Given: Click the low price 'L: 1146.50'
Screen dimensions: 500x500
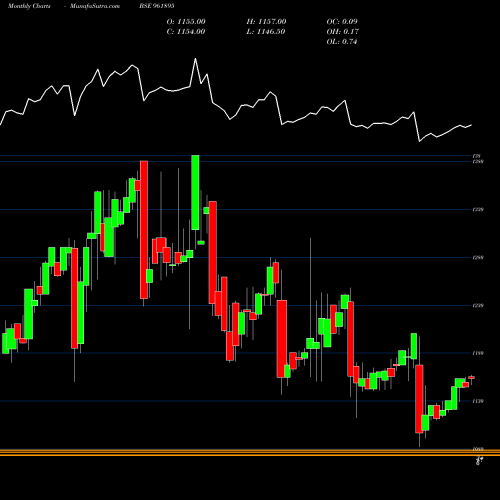Looking at the screenshot, I should click(x=266, y=32).
